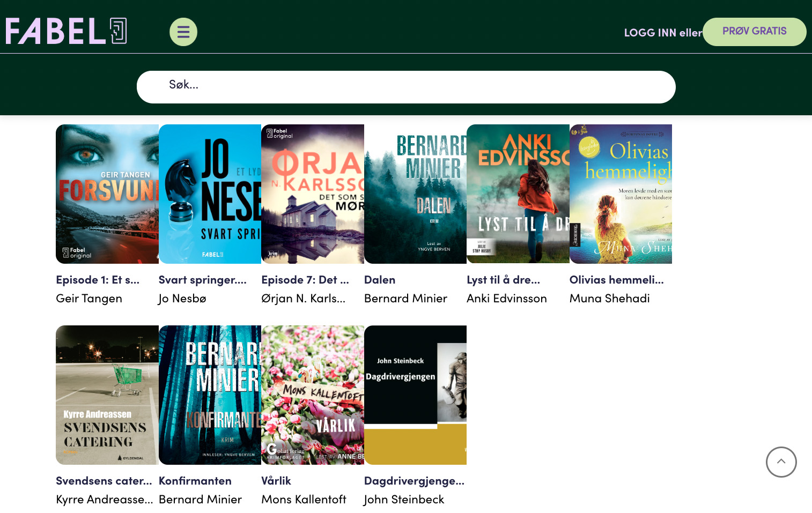Click title 'Episode 1: Et s...'

(x=98, y=280)
